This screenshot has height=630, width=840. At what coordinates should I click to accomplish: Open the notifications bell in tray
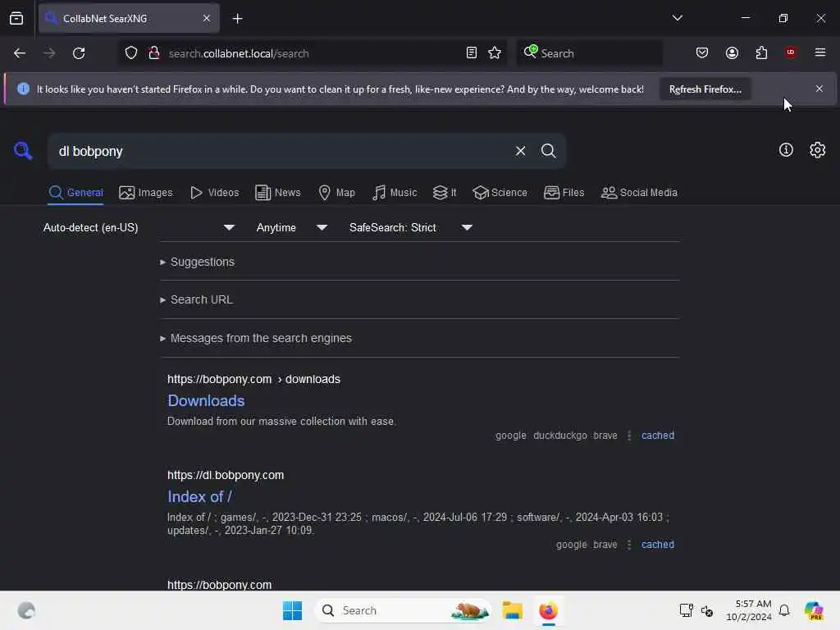point(783,610)
